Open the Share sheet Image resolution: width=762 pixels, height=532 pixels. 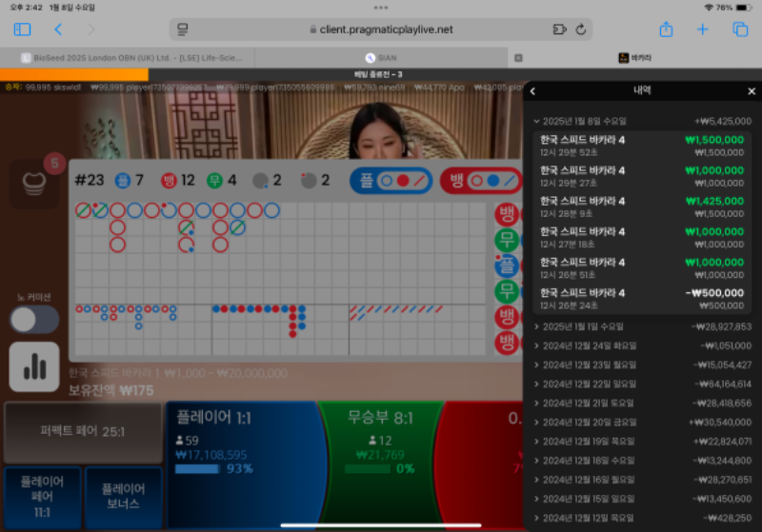tap(666, 30)
